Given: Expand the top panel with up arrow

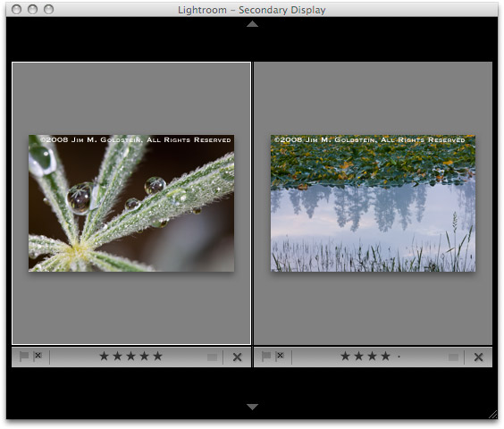Looking at the screenshot, I should tap(252, 24).
